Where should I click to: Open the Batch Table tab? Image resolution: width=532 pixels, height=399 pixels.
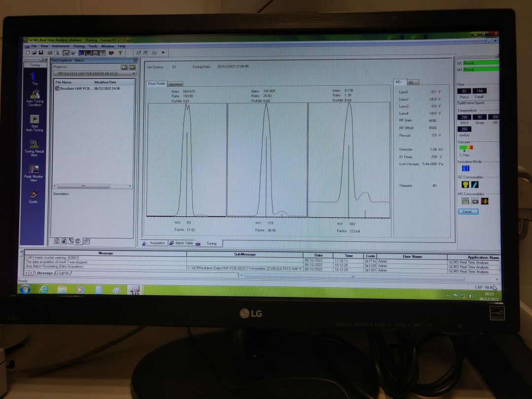184,243
